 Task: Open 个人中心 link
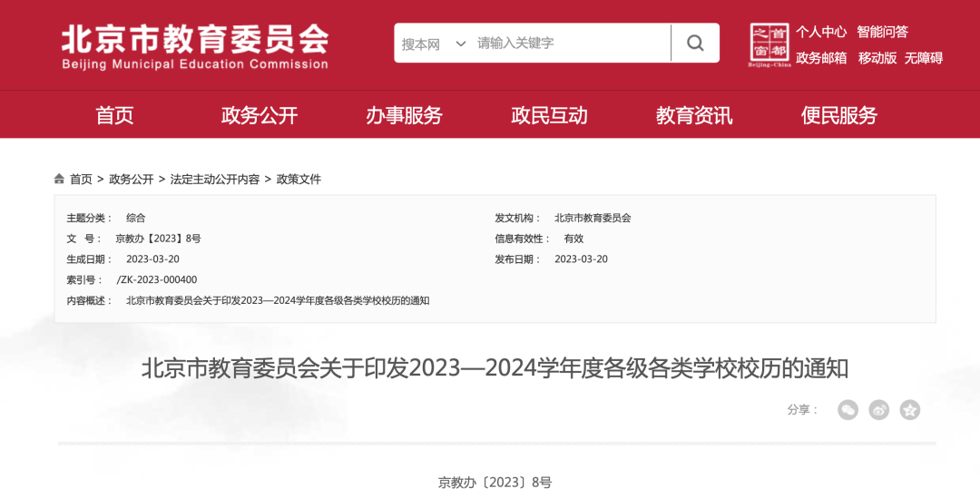tap(820, 31)
